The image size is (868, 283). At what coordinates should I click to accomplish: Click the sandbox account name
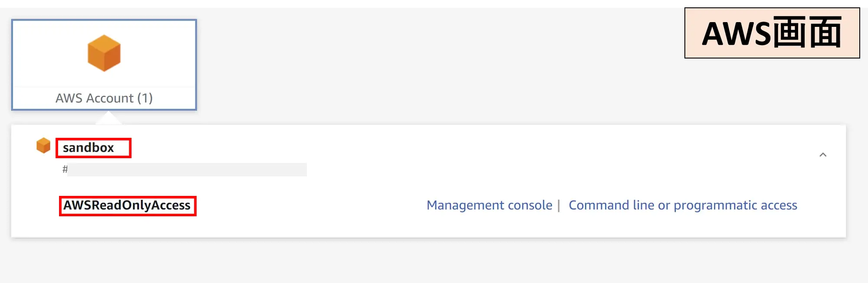89,148
